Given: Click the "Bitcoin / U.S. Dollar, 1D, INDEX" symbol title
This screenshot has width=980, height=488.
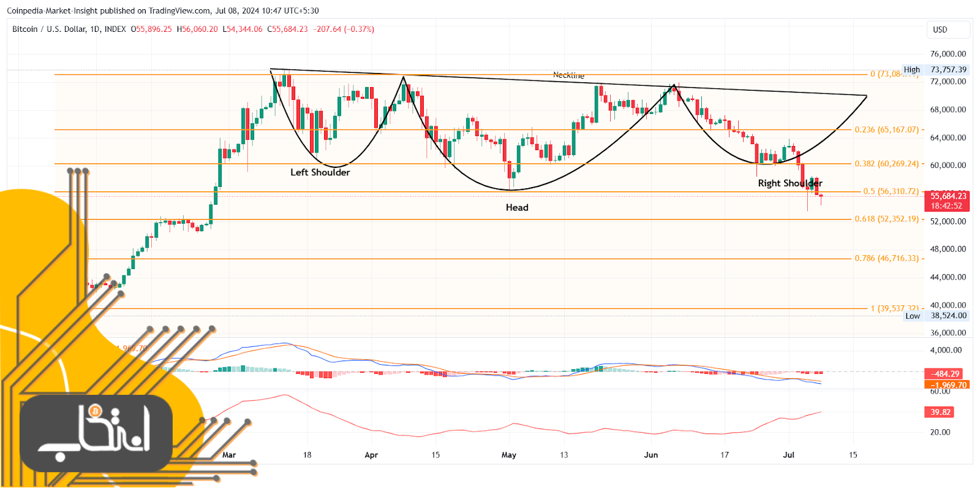Looking at the screenshot, I should tap(69, 29).
